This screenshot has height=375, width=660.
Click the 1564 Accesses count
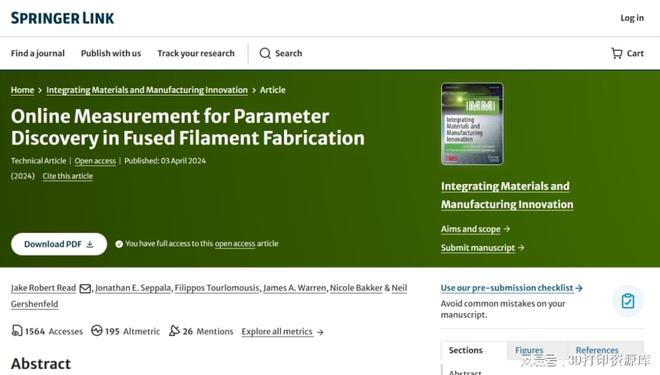click(53, 332)
